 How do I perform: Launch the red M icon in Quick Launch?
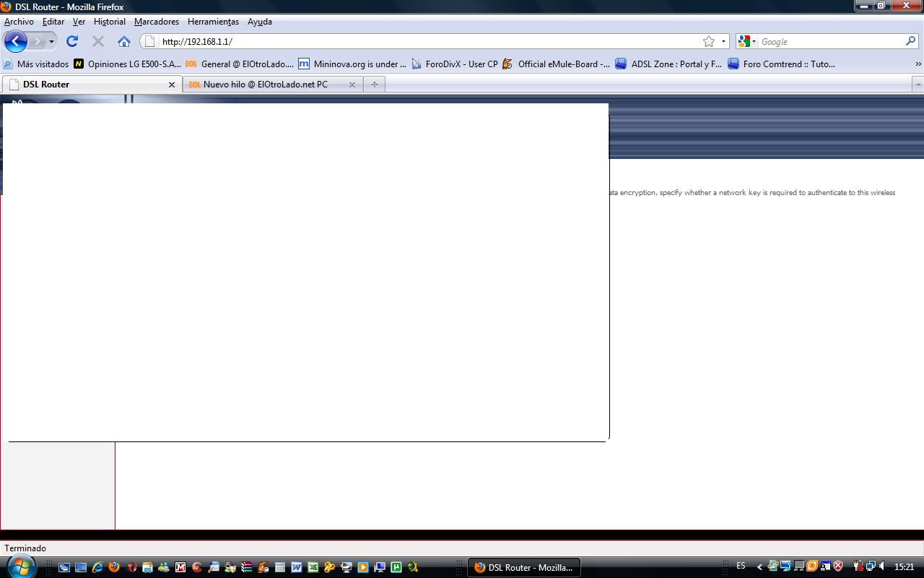180,567
